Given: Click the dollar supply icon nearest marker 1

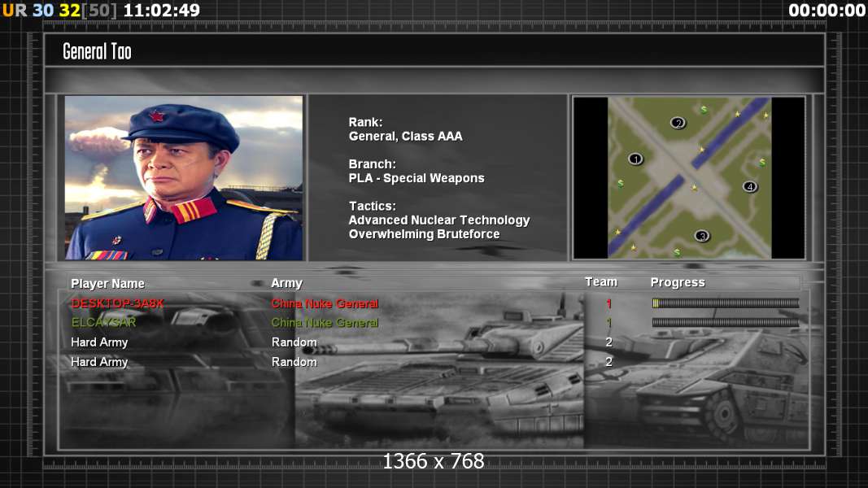Looking at the screenshot, I should 621,183.
